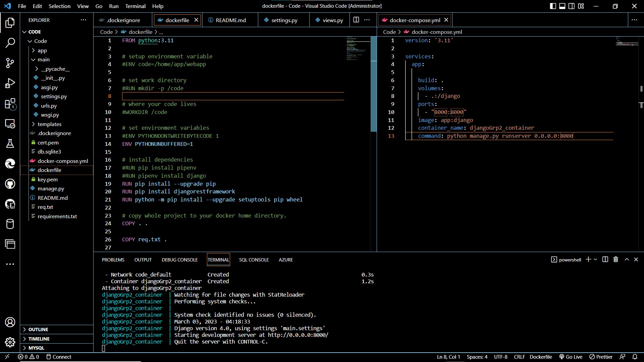Screen dimensions: 644x362
Task: Open the Terminal menu
Action: [135, 6]
